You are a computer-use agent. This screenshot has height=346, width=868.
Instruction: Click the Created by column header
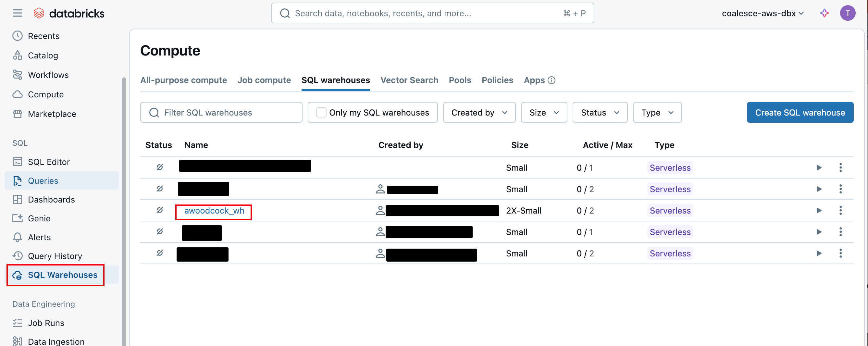[x=401, y=145]
